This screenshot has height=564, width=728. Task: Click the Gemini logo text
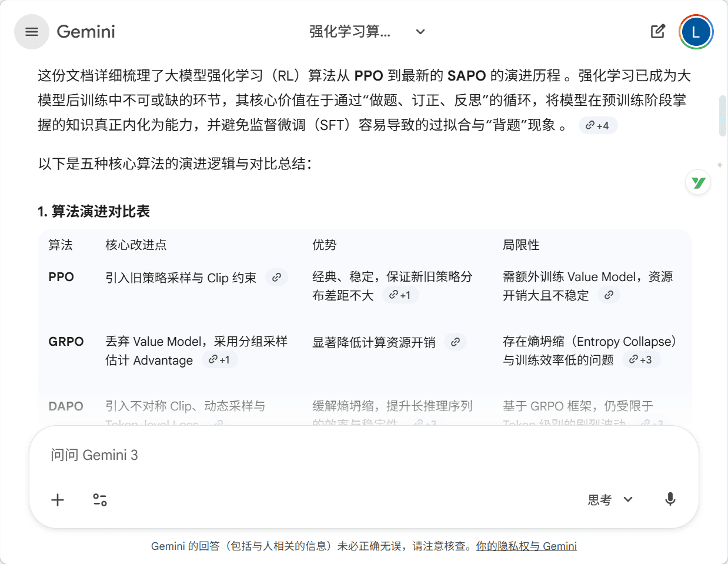[86, 32]
